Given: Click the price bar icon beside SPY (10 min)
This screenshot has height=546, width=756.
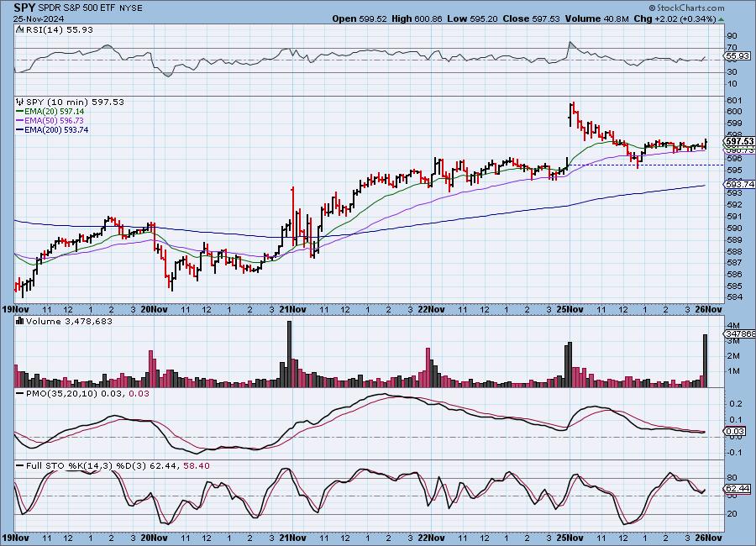Looking at the screenshot, I should pos(20,102).
